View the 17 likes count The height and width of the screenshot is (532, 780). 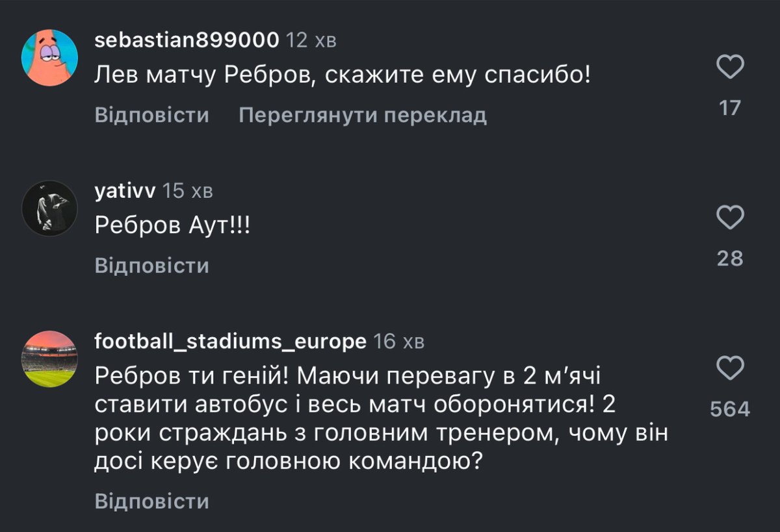pyautogui.click(x=730, y=108)
